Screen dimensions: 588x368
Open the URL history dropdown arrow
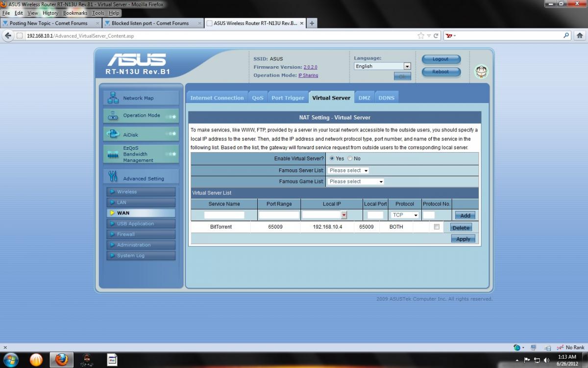tap(429, 36)
